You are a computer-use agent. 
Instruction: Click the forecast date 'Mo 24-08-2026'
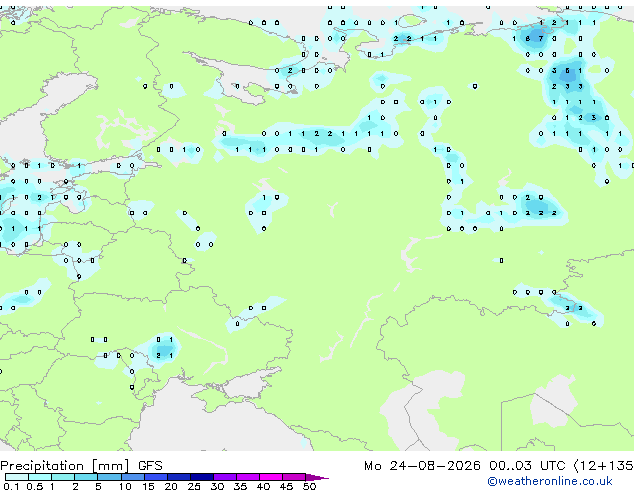(422, 466)
